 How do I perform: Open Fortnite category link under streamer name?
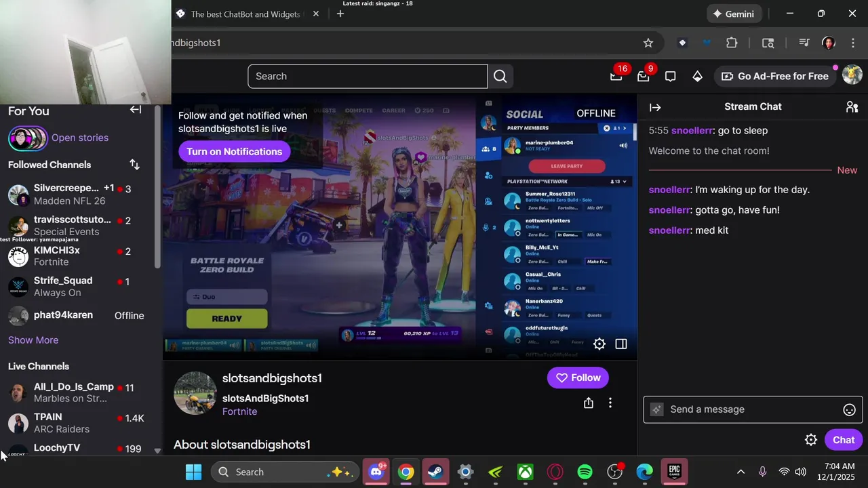pos(239,411)
